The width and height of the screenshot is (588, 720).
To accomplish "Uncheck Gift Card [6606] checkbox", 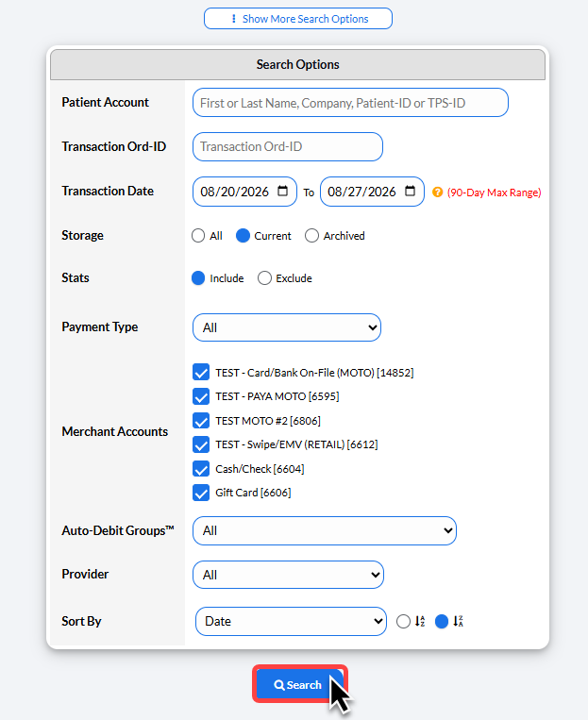I will tap(201, 493).
